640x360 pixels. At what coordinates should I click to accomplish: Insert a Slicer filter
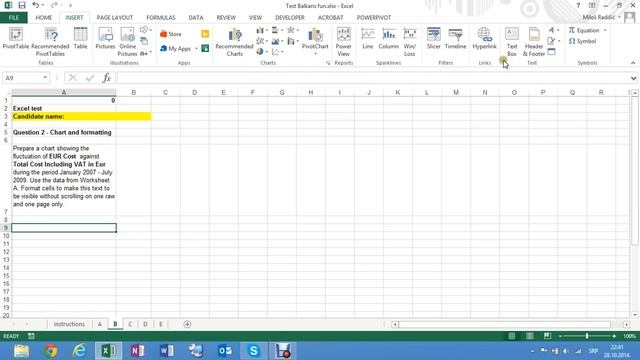click(x=433, y=38)
